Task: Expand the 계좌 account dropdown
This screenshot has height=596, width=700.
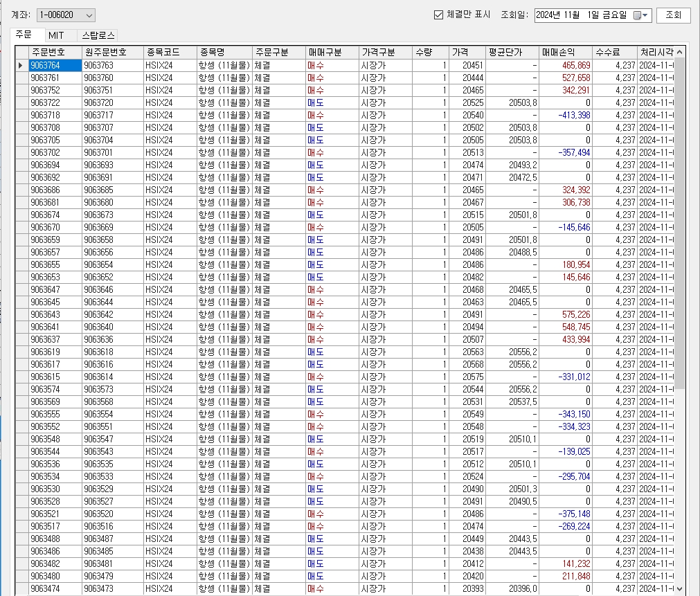Action: click(88, 15)
